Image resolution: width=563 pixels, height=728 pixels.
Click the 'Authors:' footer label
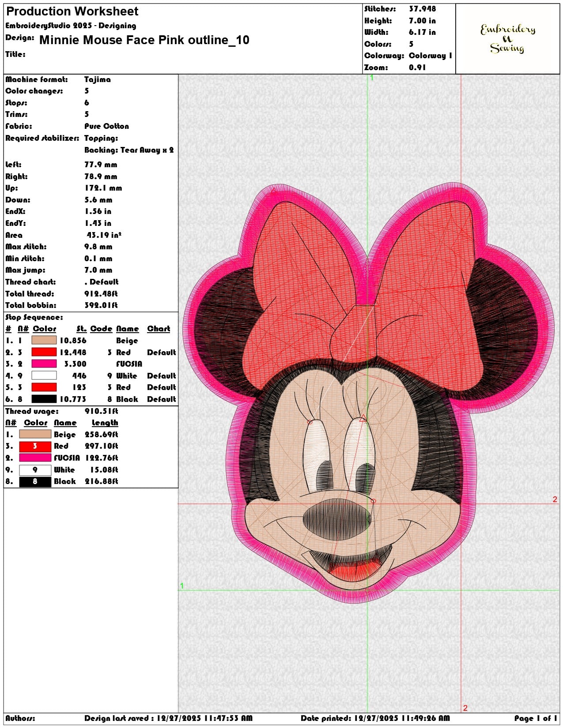[x=20, y=718]
